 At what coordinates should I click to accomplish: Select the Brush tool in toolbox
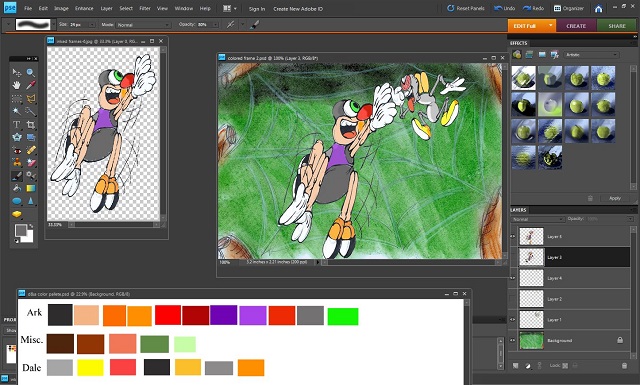17,176
